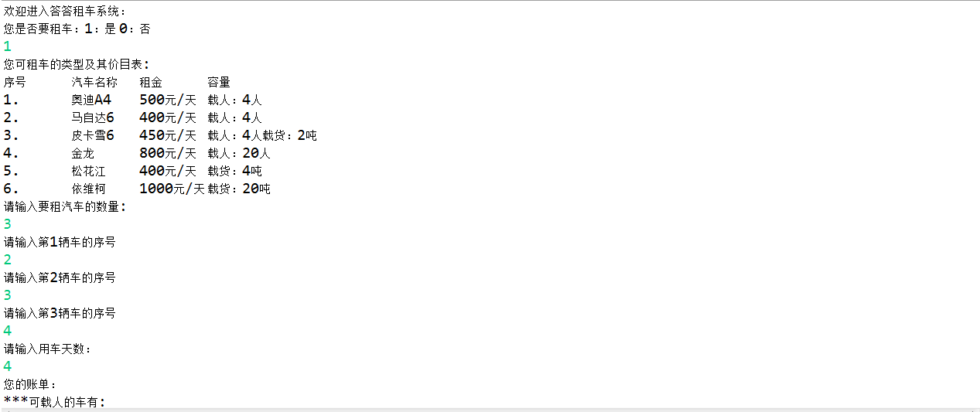Click the 您的账单 line
980x412 pixels.
(31, 384)
